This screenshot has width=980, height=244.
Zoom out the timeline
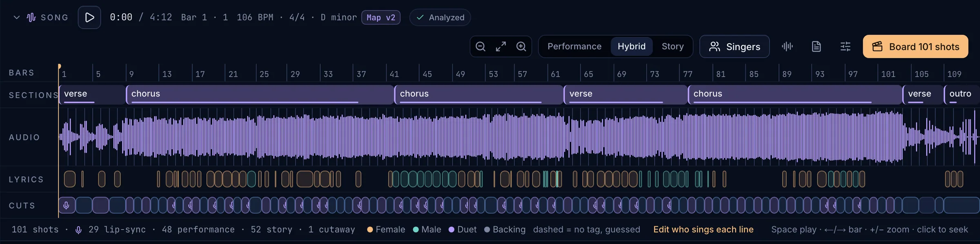(481, 47)
